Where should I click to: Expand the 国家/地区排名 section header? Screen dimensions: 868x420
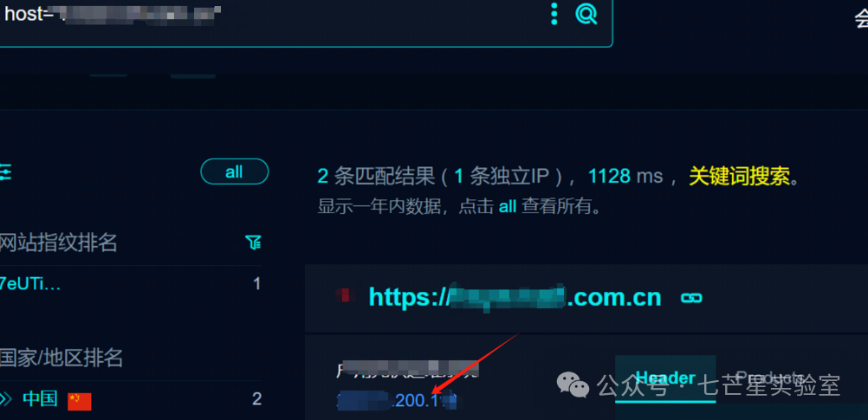point(61,358)
